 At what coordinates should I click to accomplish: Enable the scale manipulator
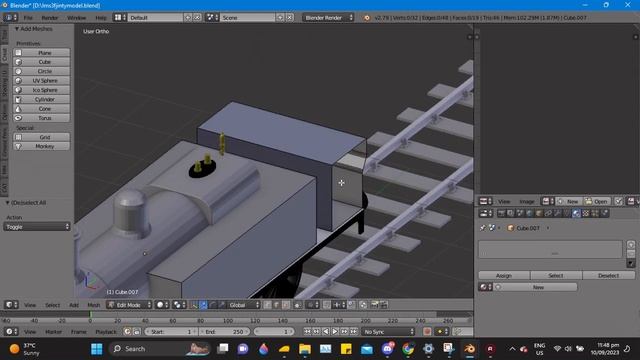222,305
